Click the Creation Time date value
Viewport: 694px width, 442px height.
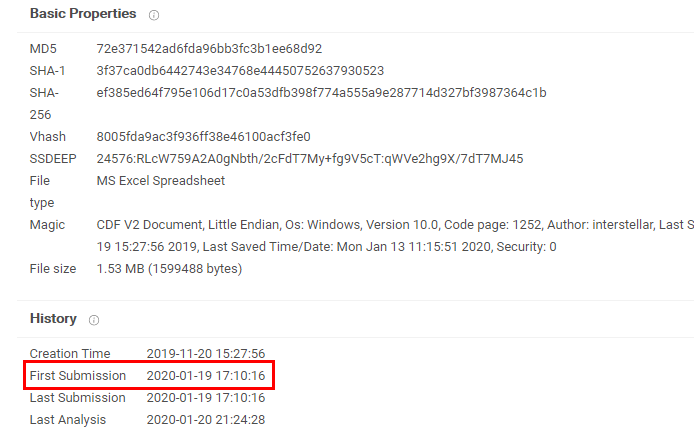[x=205, y=353]
